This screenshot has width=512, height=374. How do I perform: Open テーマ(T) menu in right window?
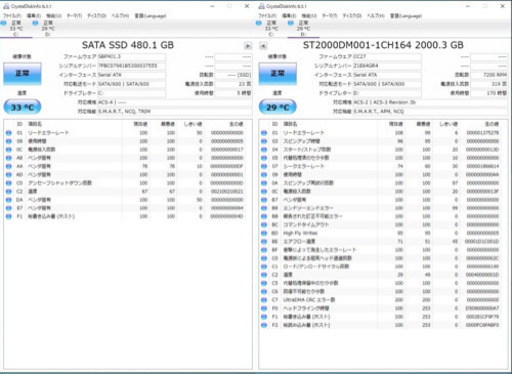pos(329,16)
